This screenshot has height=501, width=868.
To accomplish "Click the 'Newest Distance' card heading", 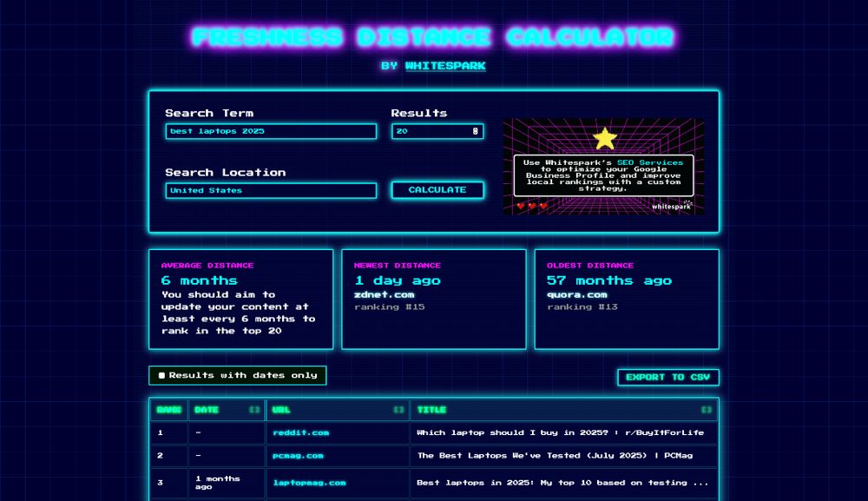I will pos(398,266).
